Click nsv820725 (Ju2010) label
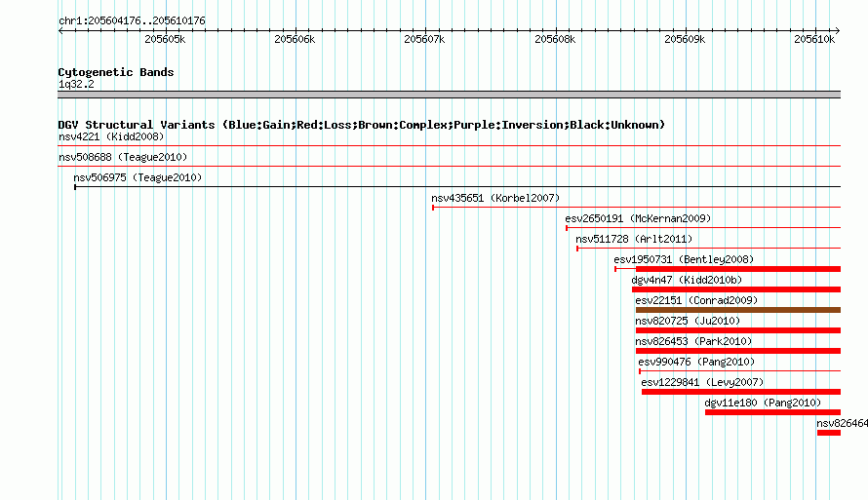Image resolution: width=868 pixels, height=500 pixels. [x=688, y=321]
